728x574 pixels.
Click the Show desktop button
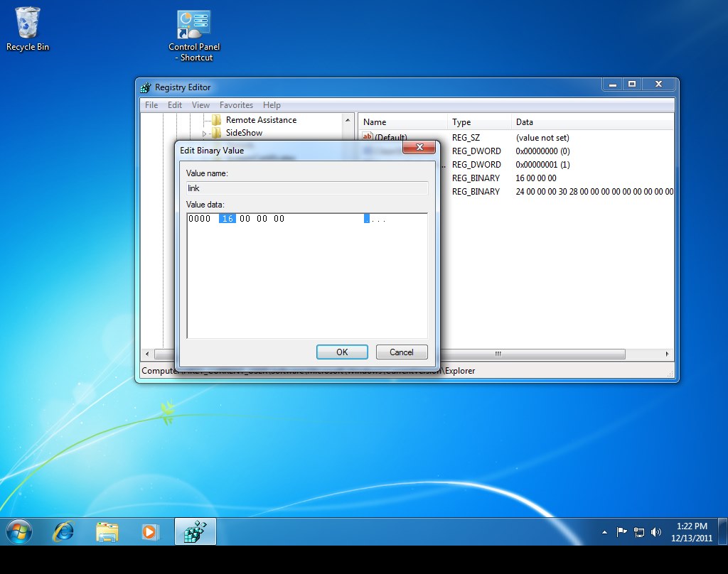[723, 531]
